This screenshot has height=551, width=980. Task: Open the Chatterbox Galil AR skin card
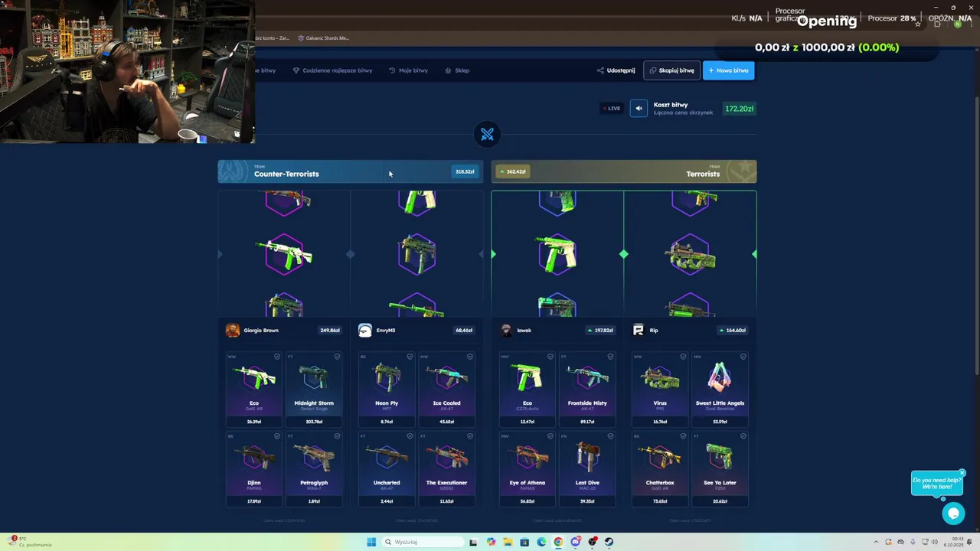coord(660,468)
